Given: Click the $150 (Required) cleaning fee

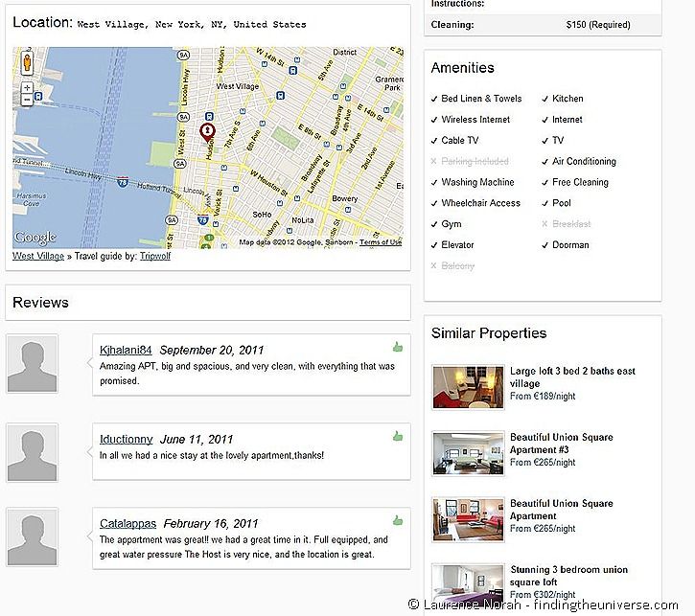Looking at the screenshot, I should (x=598, y=25).
